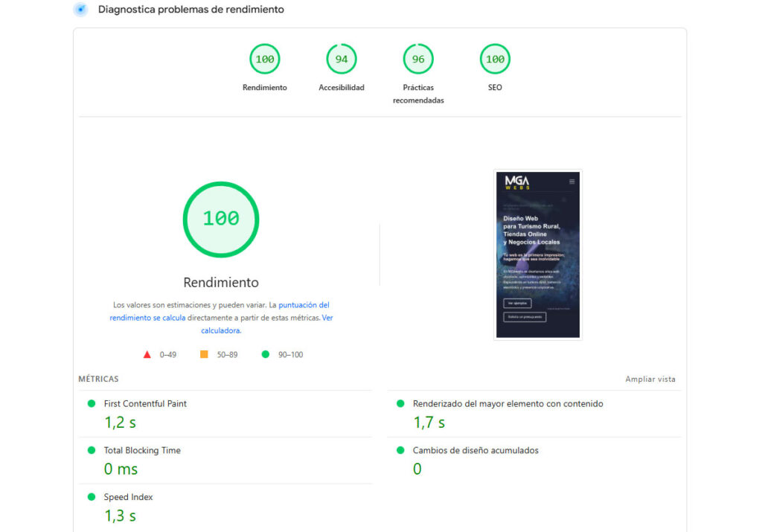Click the green dot beside Total Blocking Time
This screenshot has width=762, height=532.
(x=92, y=450)
